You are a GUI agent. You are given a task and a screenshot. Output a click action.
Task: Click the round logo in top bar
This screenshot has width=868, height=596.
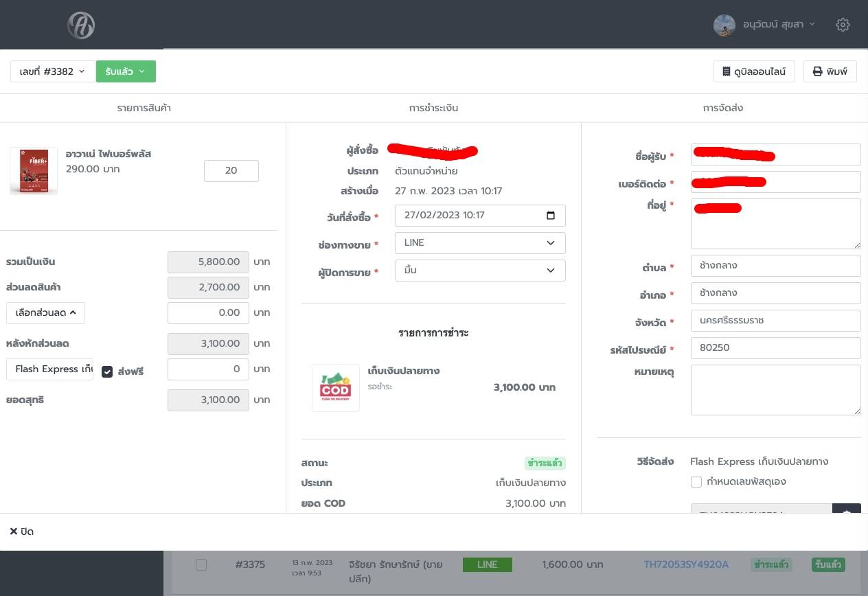click(x=81, y=25)
